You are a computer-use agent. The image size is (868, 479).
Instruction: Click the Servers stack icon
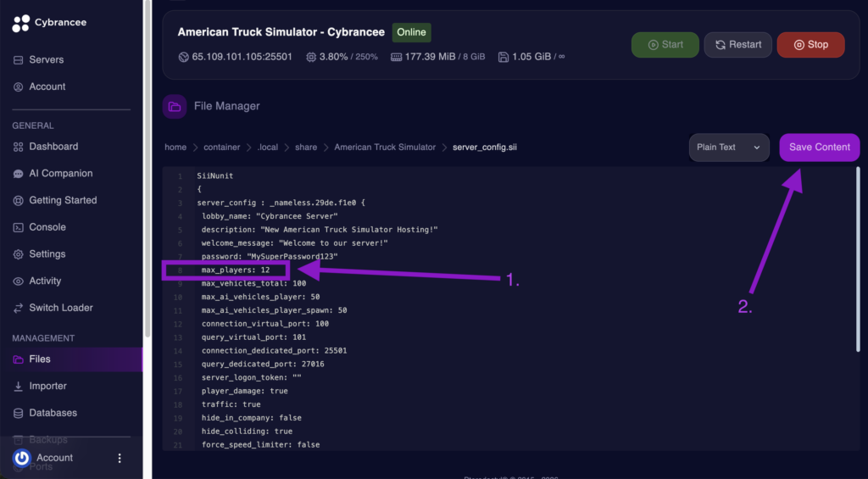(x=19, y=60)
